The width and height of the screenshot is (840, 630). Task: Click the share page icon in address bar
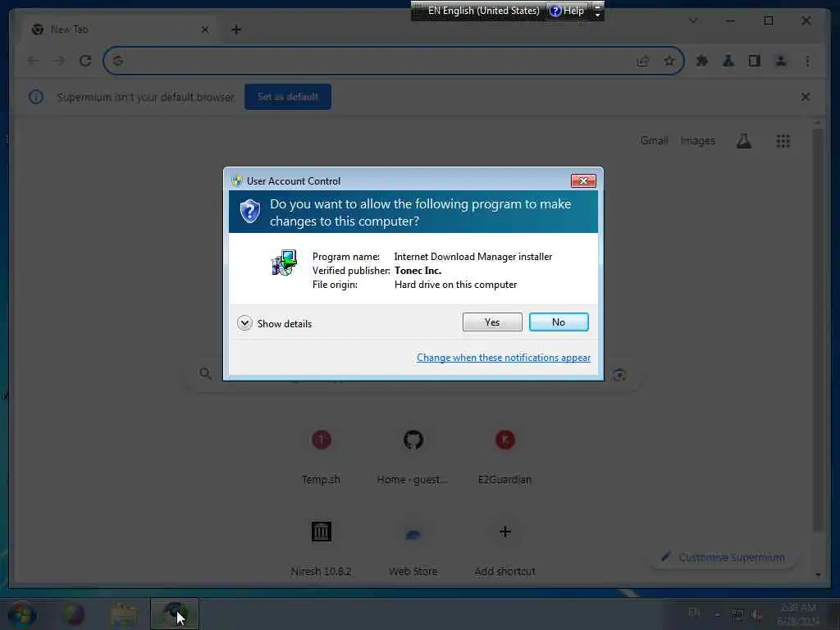tap(643, 61)
